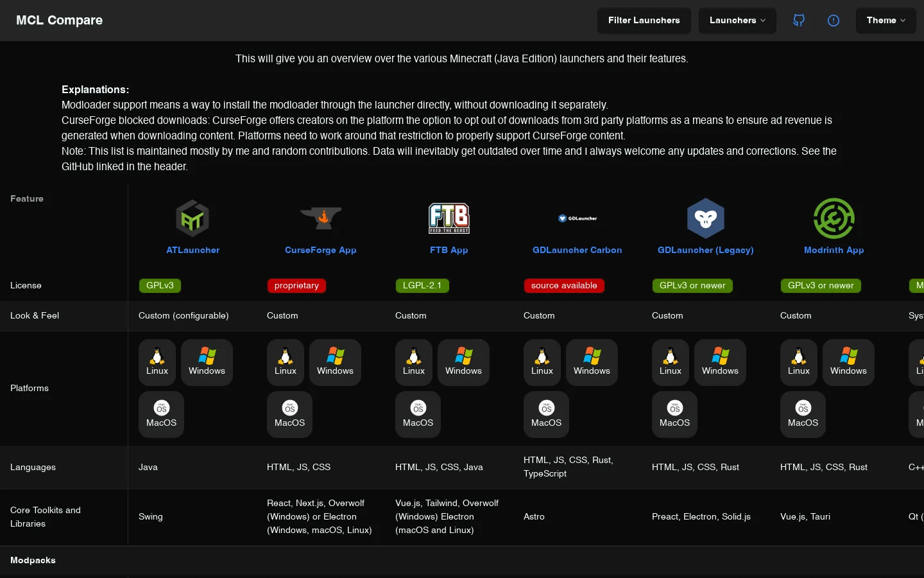Click Modrinth App's GPLv3 or newer badge
Viewport: 924px width, 578px height.
click(821, 286)
